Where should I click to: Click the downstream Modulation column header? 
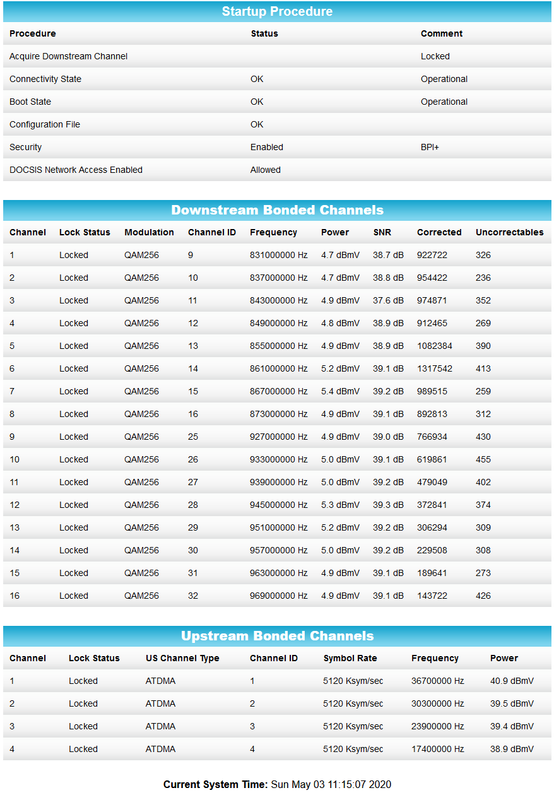click(149, 232)
